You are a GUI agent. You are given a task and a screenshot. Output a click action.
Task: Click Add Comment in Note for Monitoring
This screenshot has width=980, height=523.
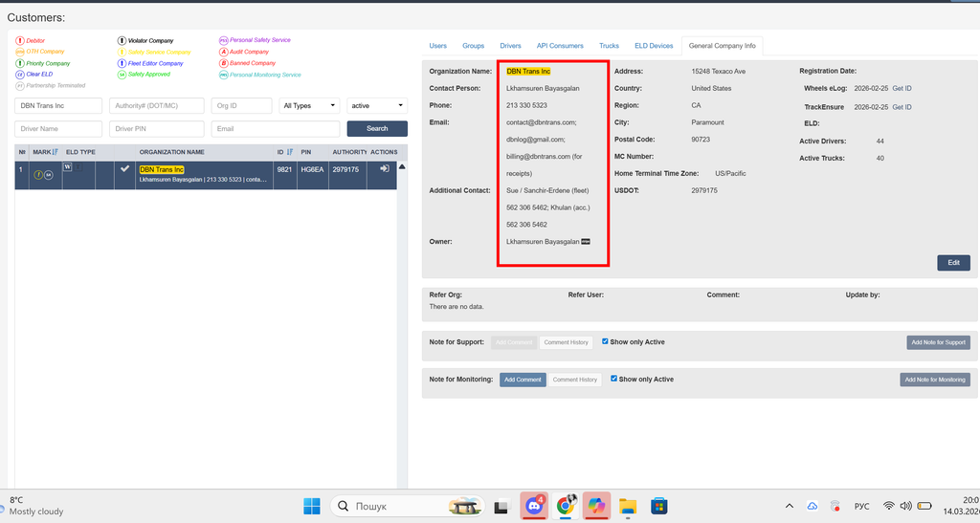[x=523, y=380]
